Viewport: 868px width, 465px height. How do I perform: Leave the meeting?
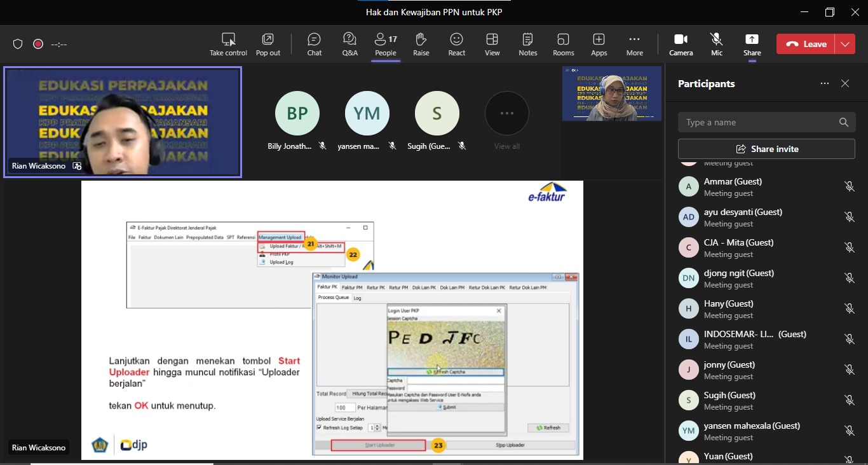tap(806, 44)
